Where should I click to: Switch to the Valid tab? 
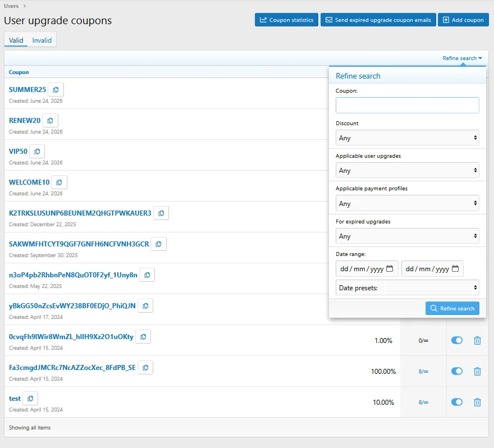click(16, 40)
